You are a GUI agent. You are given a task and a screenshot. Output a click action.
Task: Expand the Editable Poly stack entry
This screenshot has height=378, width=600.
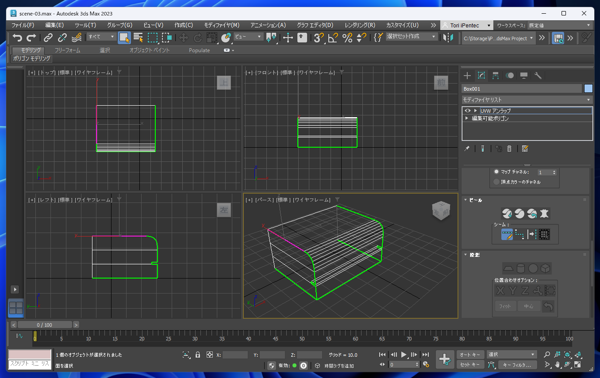pyautogui.click(x=466, y=118)
